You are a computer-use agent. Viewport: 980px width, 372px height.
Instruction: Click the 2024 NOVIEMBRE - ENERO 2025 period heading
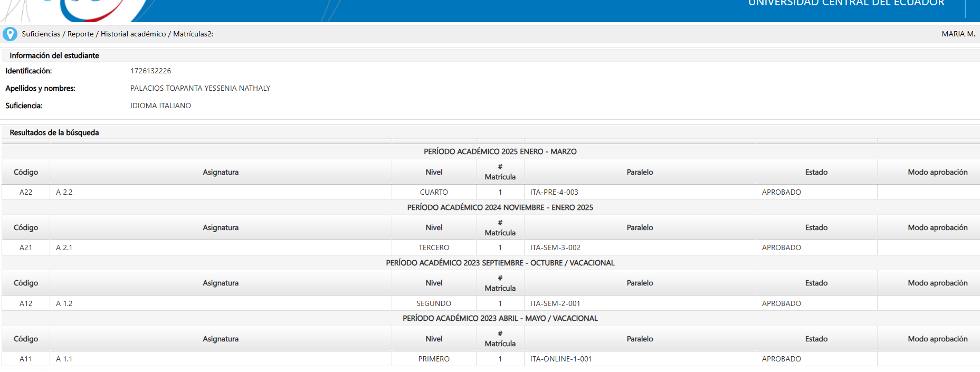(500, 207)
